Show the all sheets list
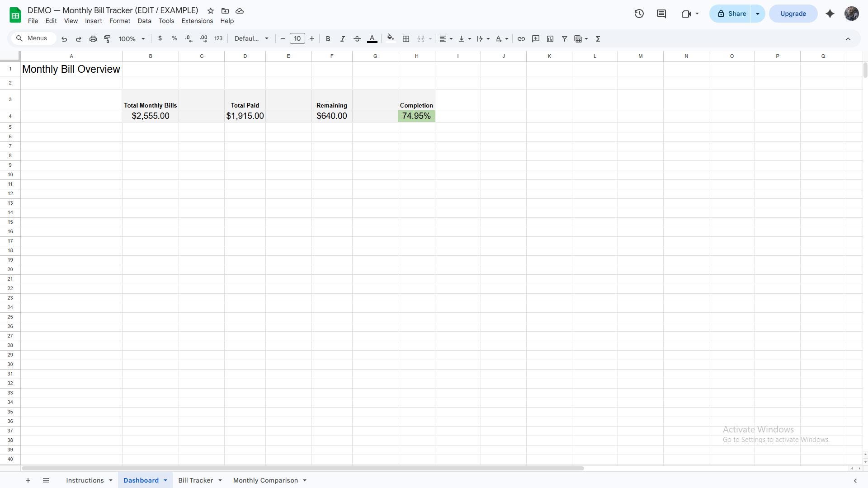Viewport: 868px width, 488px height. pyautogui.click(x=46, y=480)
